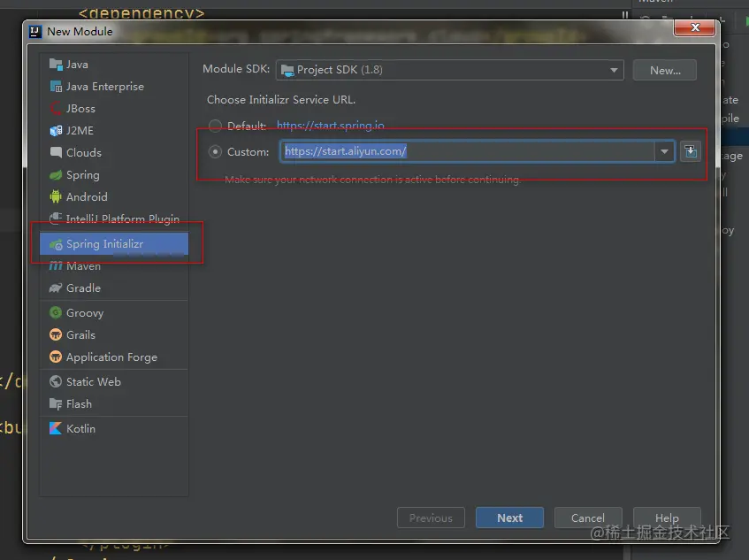The width and height of the screenshot is (749, 560).
Task: Click the IntelliJ logo in title bar
Action: [35, 32]
